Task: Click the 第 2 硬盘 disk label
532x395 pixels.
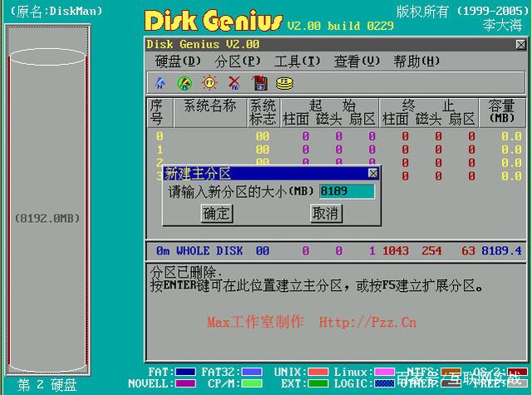Action: point(47,386)
